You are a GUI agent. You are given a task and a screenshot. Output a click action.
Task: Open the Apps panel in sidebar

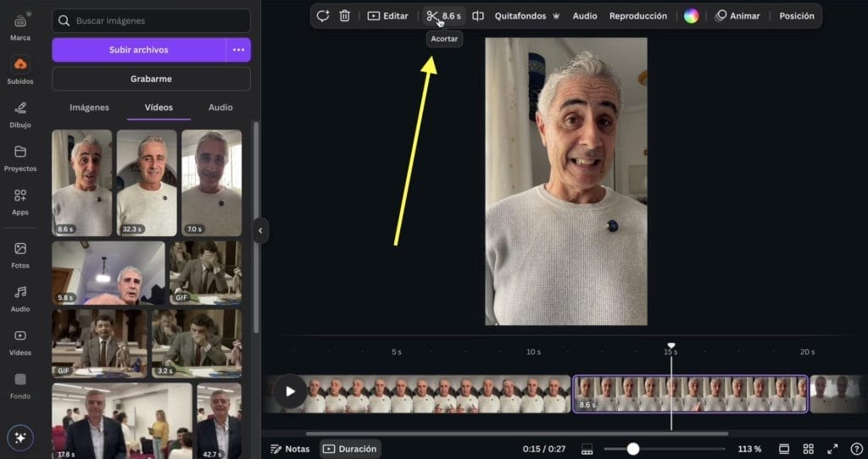pos(20,202)
